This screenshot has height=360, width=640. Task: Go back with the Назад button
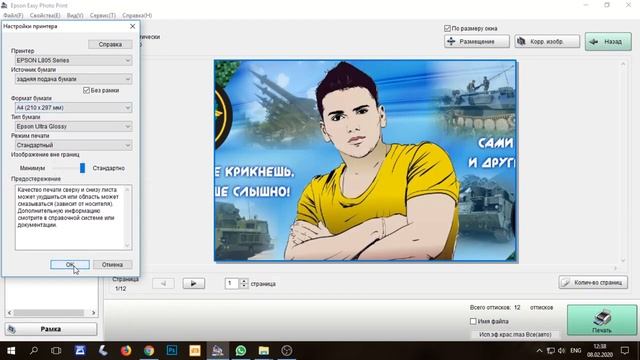click(608, 41)
